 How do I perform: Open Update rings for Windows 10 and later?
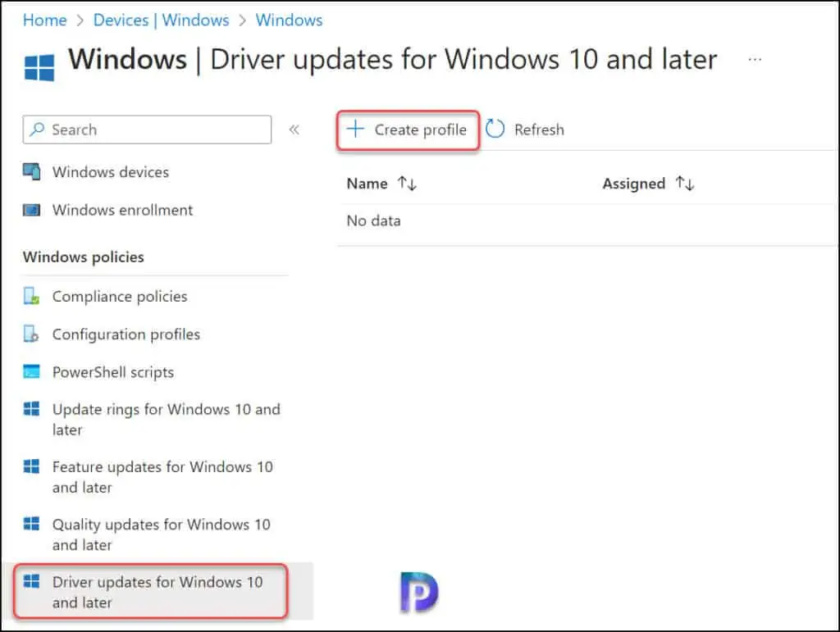point(166,419)
